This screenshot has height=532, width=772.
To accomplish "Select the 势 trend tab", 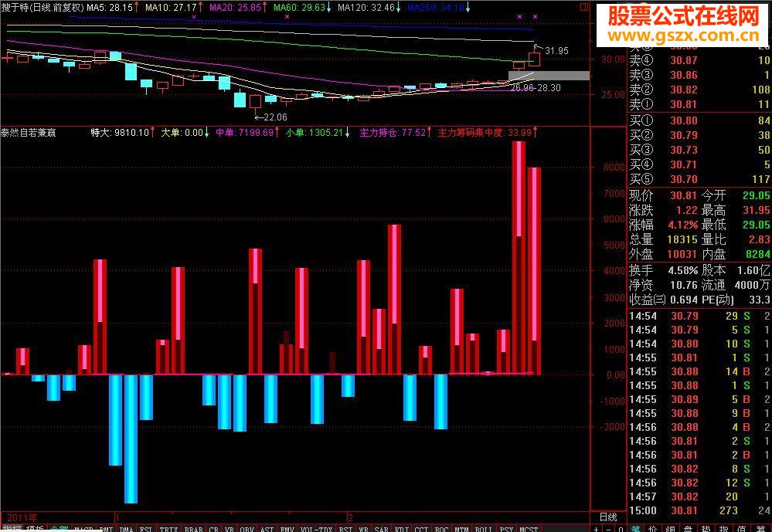I will click(706, 530).
